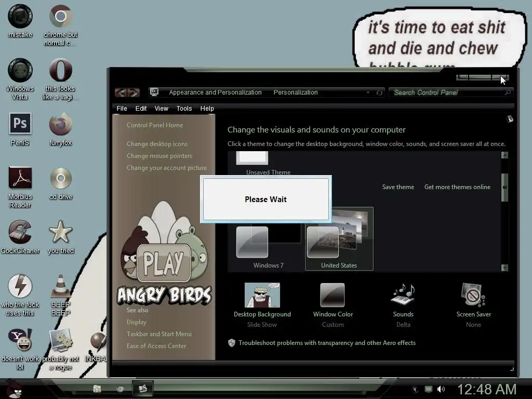Open the address bar history dropdown arrow
Viewport: 532px width, 399px height.
(368, 92)
